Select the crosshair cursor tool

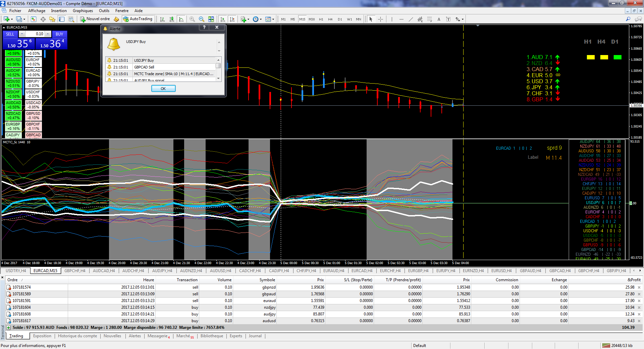(380, 19)
